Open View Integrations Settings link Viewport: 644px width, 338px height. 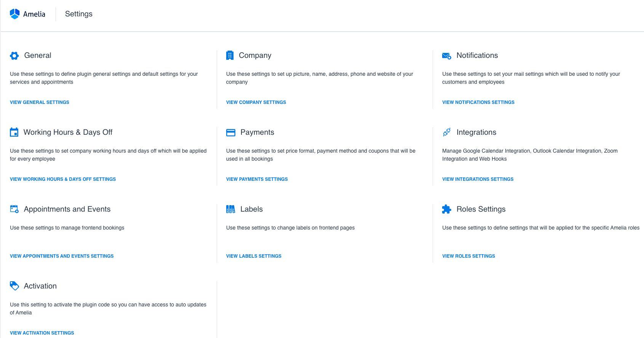click(478, 179)
